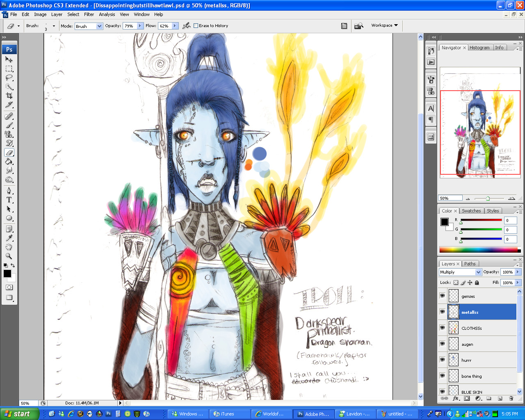Click the delete layer trash icon
The image size is (525, 420).
511,398
